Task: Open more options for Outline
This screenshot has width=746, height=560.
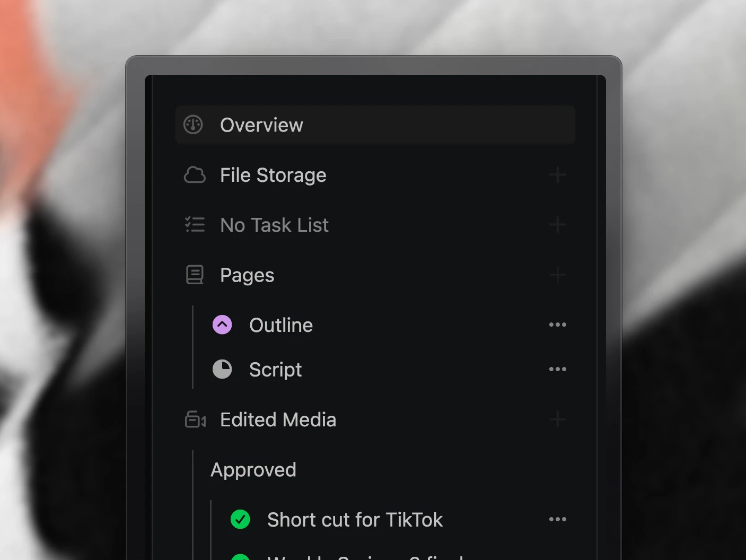Action: [557, 325]
